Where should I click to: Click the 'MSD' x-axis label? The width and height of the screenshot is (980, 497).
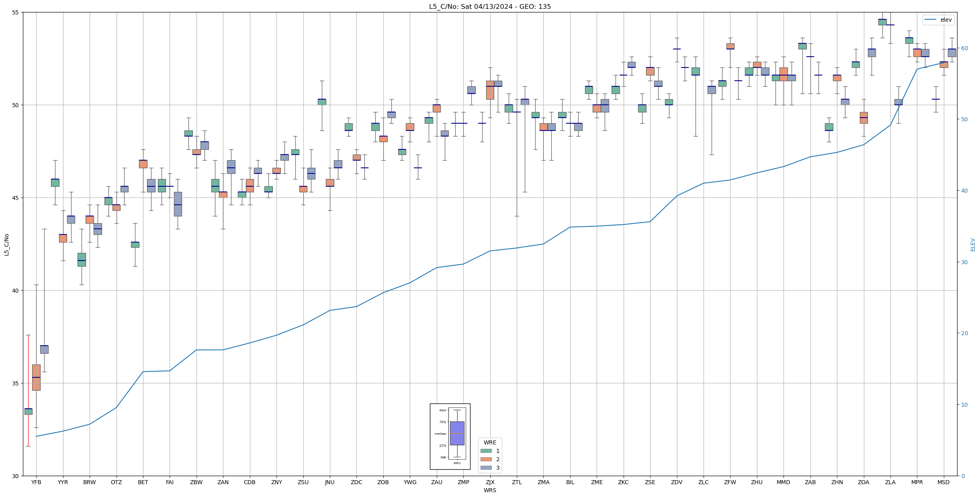coord(944,483)
